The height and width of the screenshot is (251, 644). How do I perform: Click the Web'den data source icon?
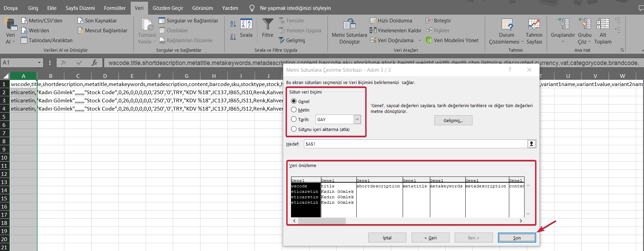24,31
